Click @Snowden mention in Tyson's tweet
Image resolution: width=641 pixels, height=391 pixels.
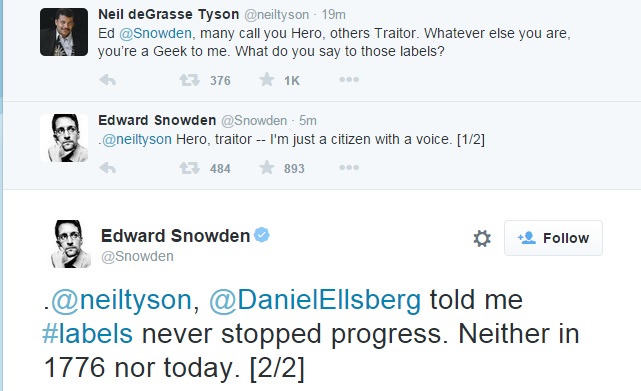click(x=155, y=33)
